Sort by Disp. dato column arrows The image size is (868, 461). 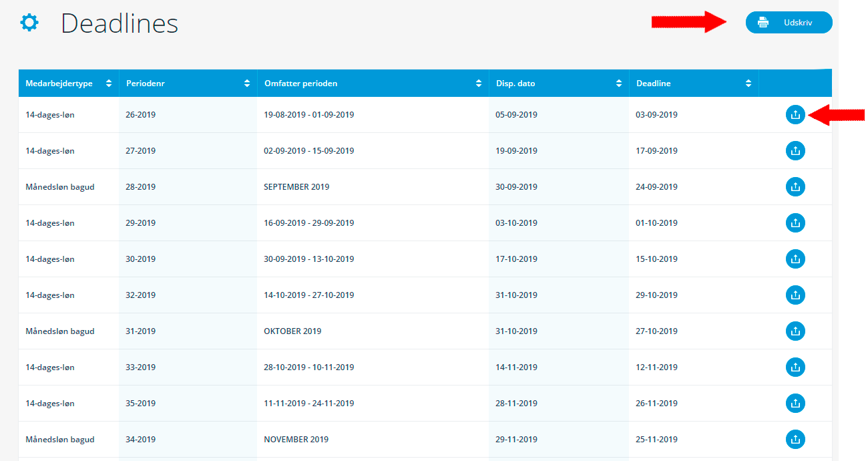(619, 84)
